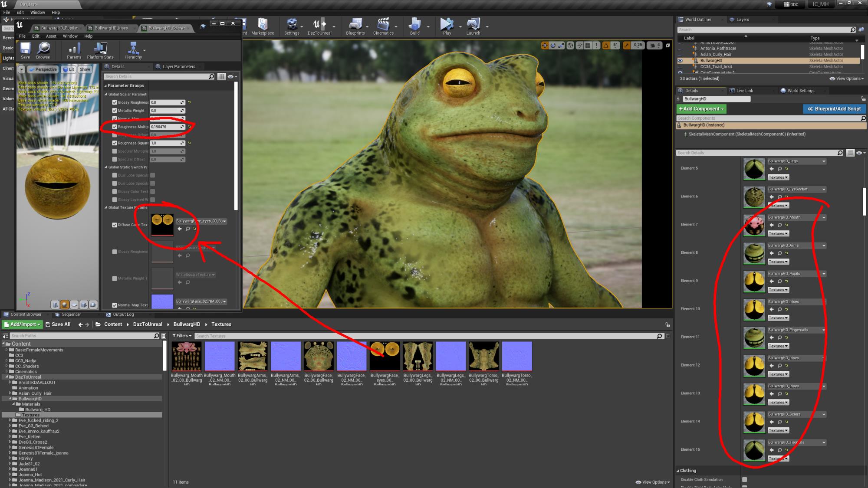
Task: Click Content Browser lock icon
Action: click(x=667, y=324)
